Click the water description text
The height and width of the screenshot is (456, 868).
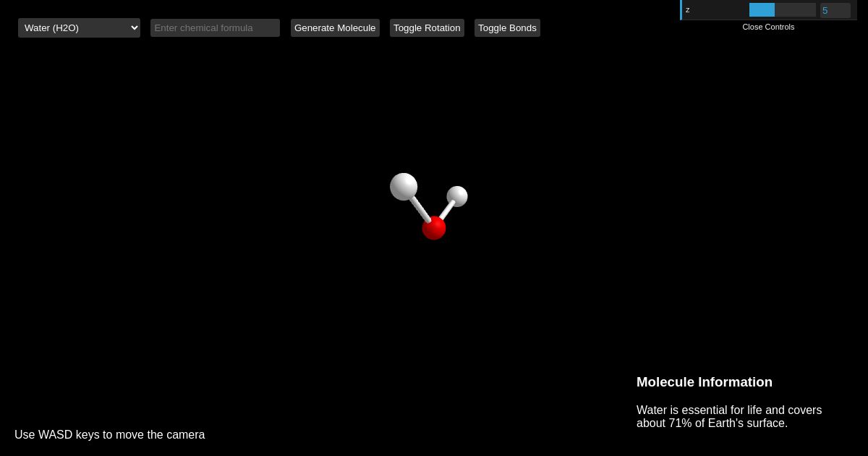tap(728, 417)
